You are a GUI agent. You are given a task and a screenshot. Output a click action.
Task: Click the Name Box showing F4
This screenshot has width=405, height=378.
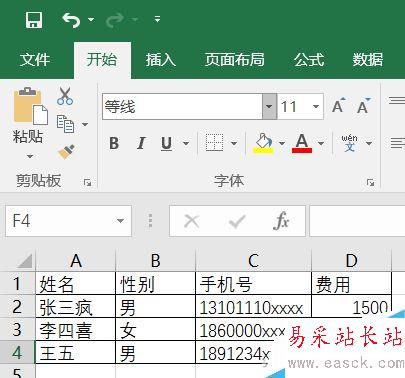62,221
